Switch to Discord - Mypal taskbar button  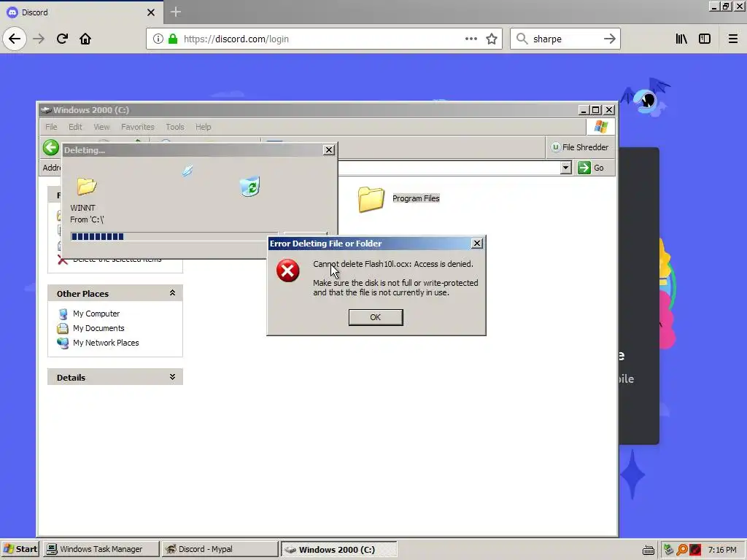click(x=220, y=549)
